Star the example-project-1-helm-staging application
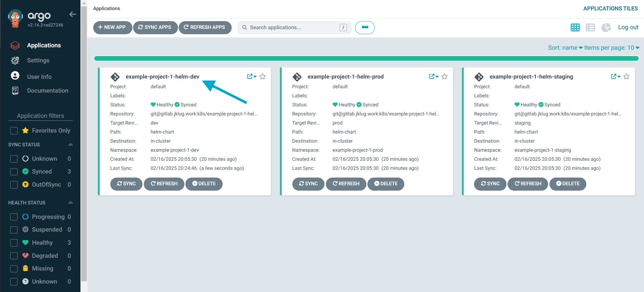The height and width of the screenshot is (292, 644). [x=626, y=77]
